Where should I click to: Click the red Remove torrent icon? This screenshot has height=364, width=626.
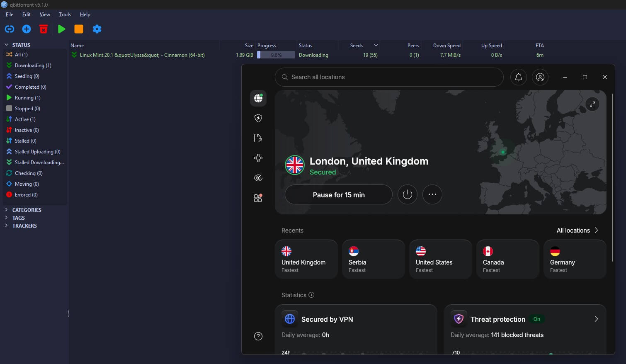pos(44,29)
